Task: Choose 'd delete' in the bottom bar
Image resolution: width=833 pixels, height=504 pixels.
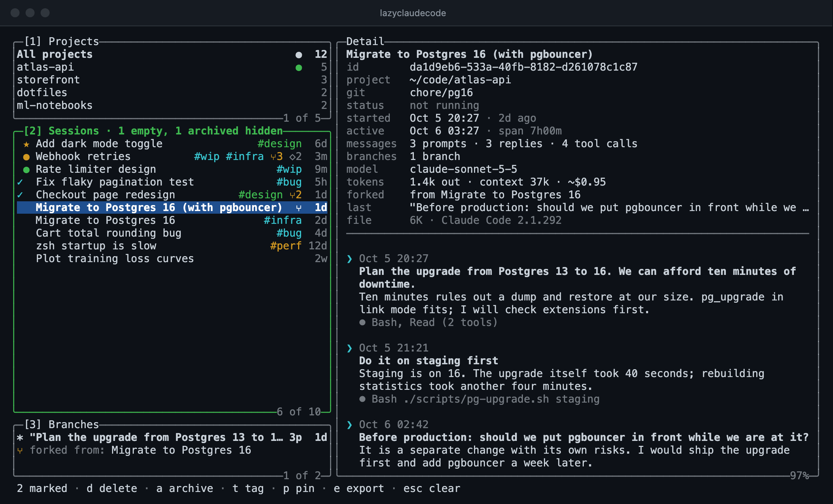Action: coord(112,488)
